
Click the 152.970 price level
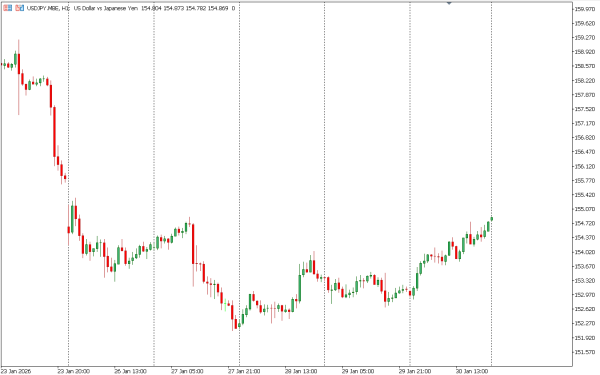(x=585, y=295)
